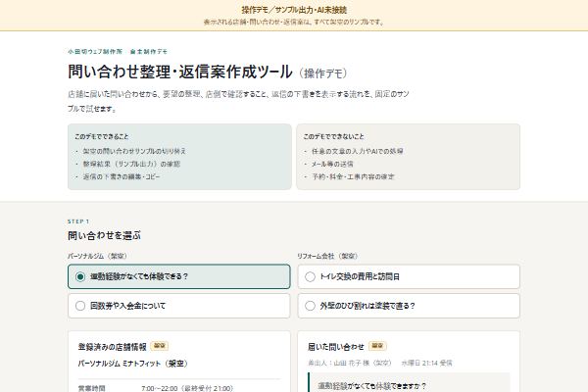The height and width of the screenshot is (392, 588).
Task: Click the 予約・料金・工事内容の確定 list item
Action: coord(353,176)
